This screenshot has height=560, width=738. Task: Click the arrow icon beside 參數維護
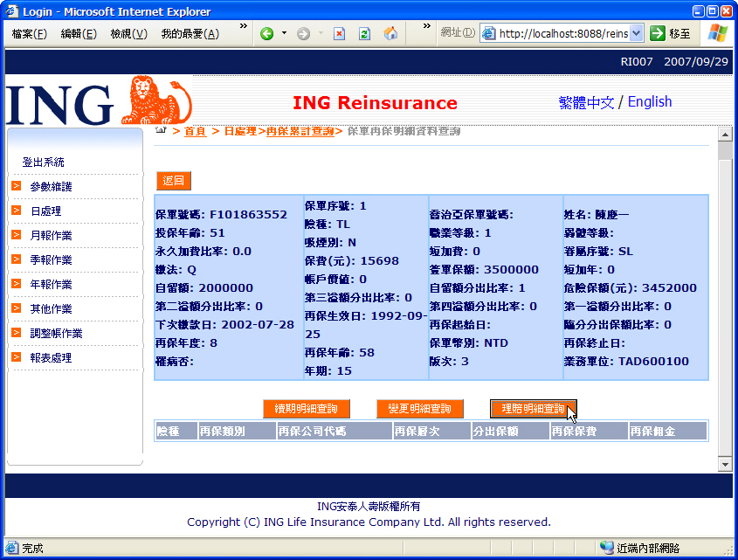[17, 186]
